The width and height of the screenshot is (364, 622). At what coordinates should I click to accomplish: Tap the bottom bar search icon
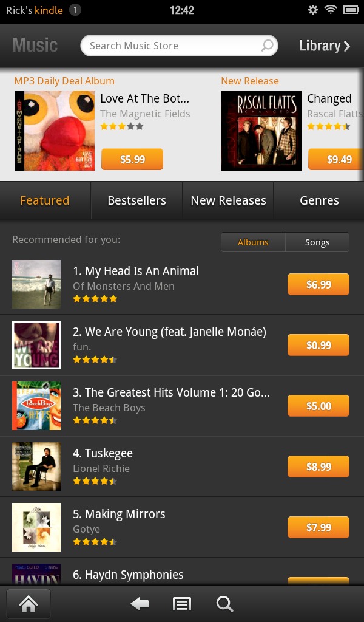224,604
